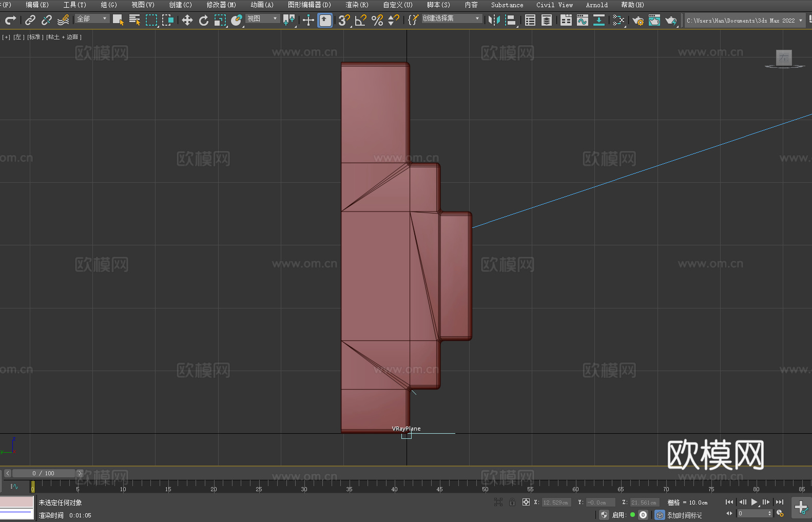Open the 修改器(M) menu

[x=221, y=5]
